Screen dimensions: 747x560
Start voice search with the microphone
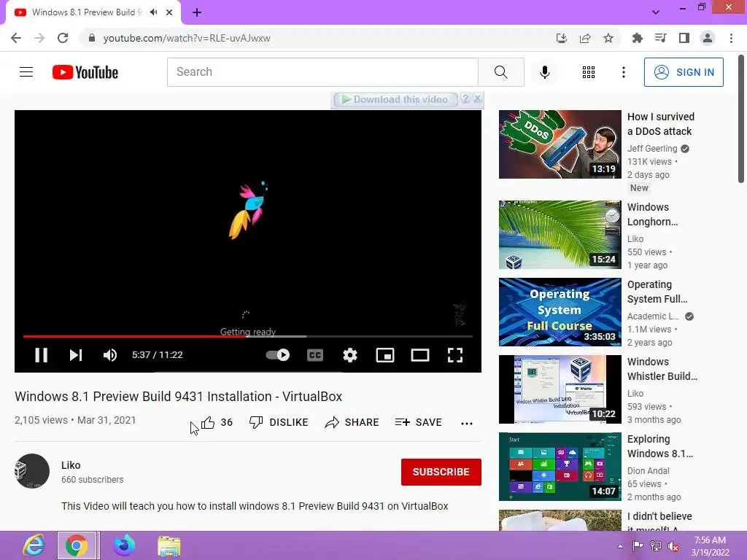tap(545, 72)
